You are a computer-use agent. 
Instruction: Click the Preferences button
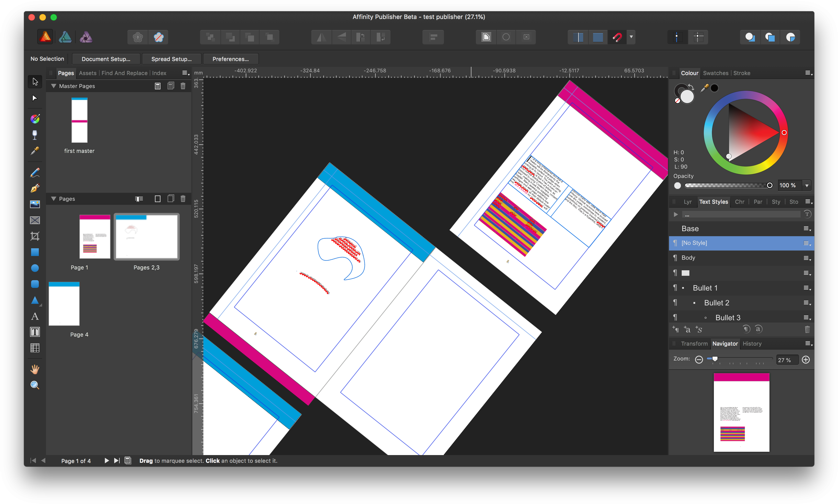pyautogui.click(x=230, y=59)
